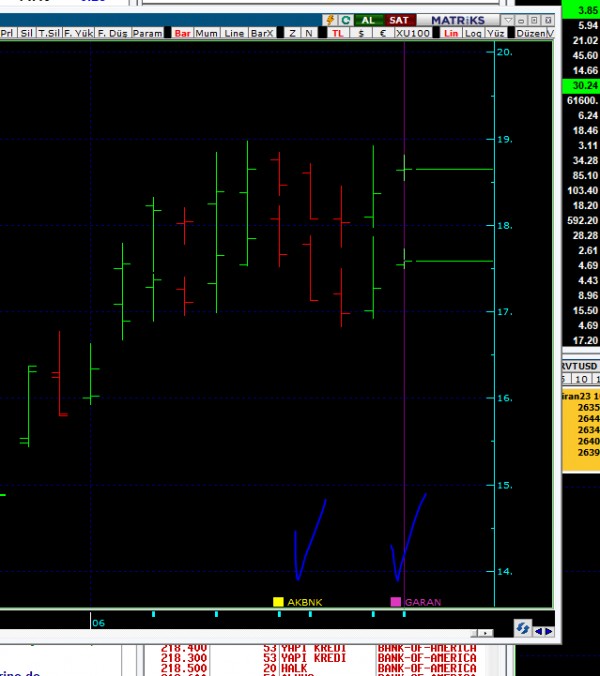Click the yellow AKBNK legend swatch

point(278,602)
